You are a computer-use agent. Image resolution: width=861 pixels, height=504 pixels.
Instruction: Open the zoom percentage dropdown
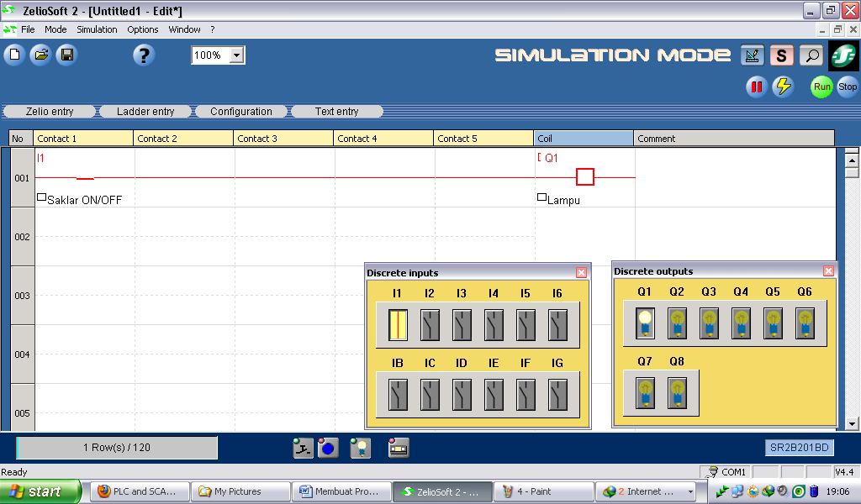pos(237,55)
